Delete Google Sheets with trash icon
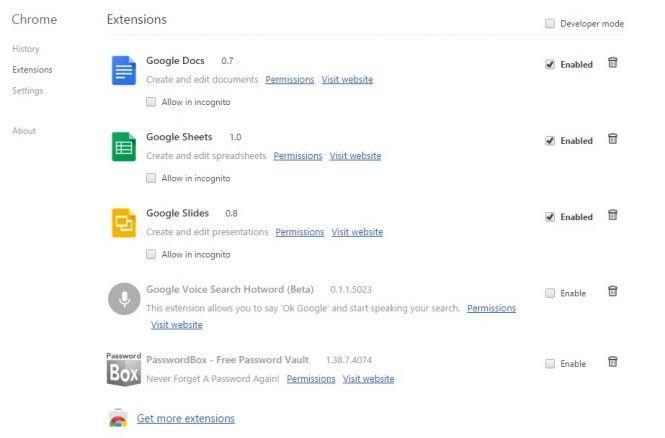The image size is (665, 438). [x=613, y=139]
